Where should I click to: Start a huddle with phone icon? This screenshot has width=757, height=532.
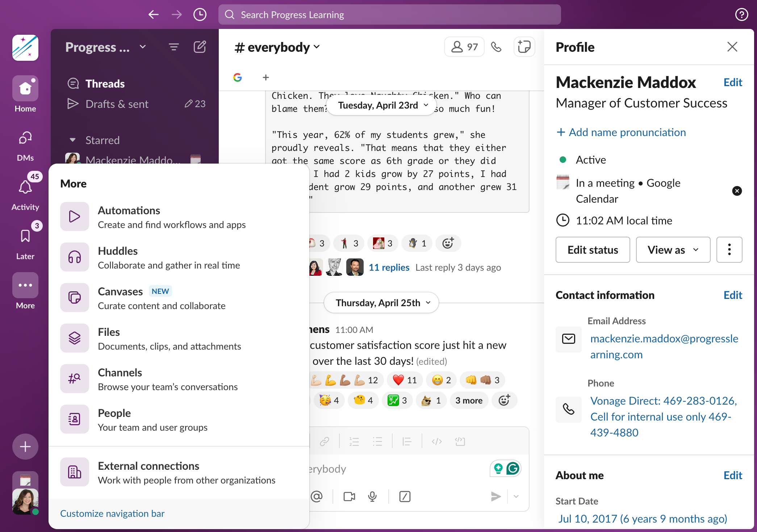pos(496,47)
